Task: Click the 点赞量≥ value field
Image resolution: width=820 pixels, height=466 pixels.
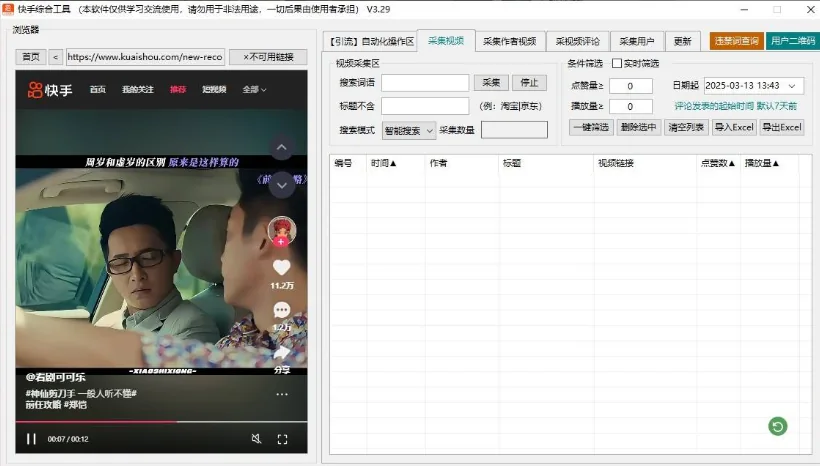Action: coord(631,86)
